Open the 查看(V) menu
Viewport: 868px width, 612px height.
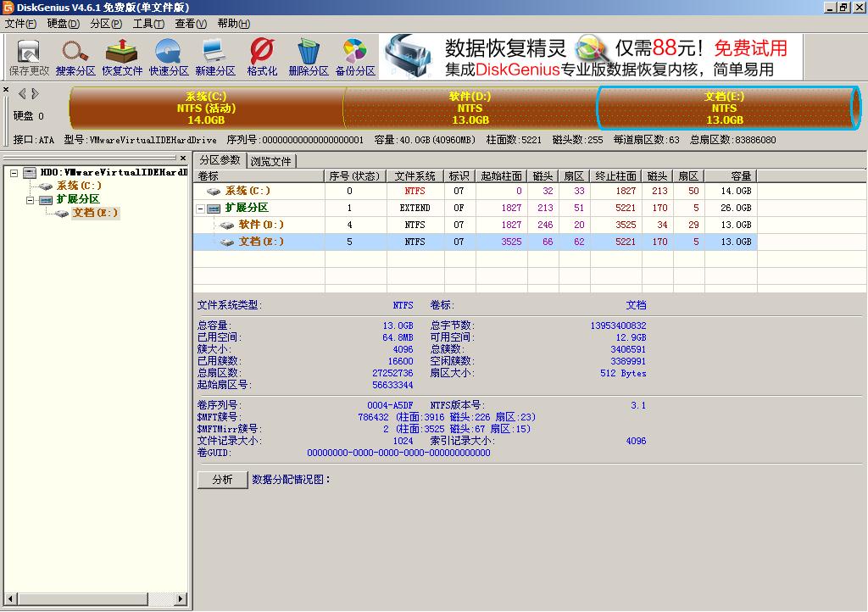pyautogui.click(x=191, y=23)
